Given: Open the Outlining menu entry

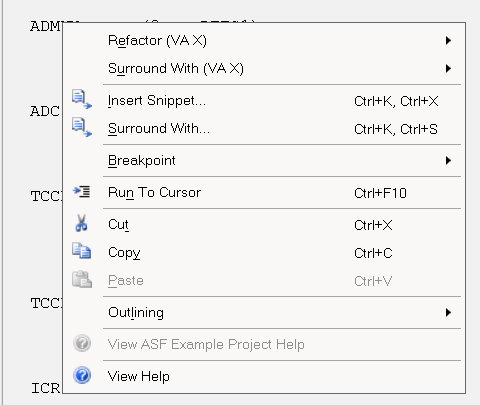Looking at the screenshot, I should click(264, 313).
